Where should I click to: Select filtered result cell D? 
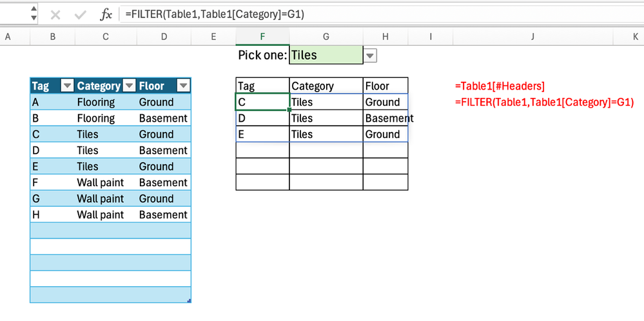[x=262, y=118]
